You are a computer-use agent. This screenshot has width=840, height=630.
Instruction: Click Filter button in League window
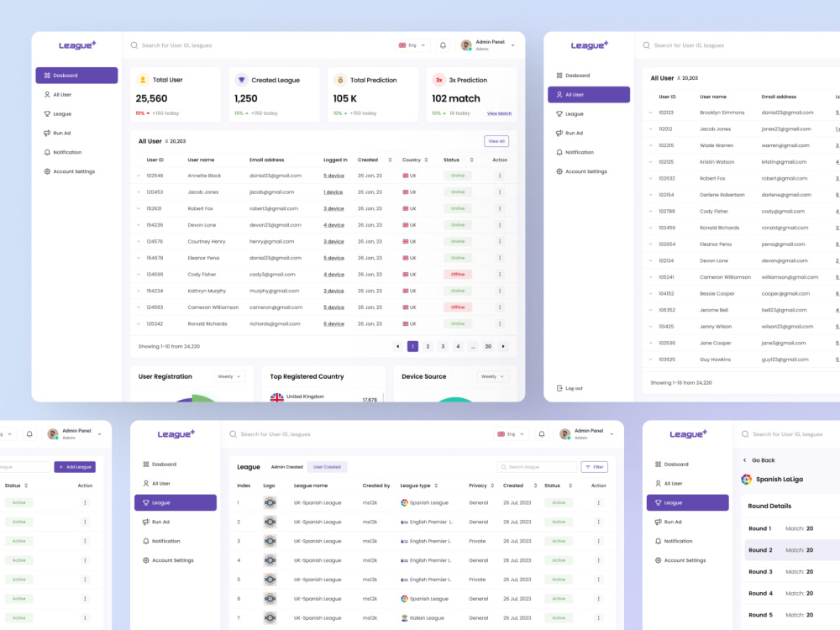594,467
